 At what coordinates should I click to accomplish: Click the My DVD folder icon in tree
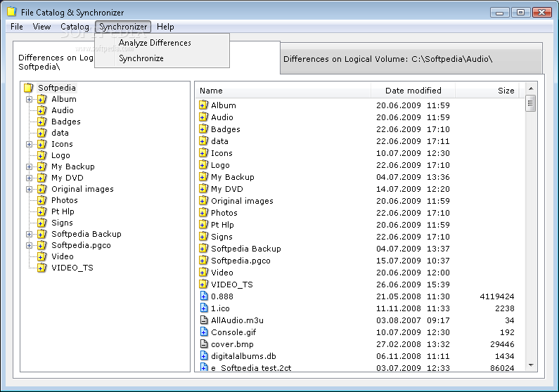pos(41,178)
